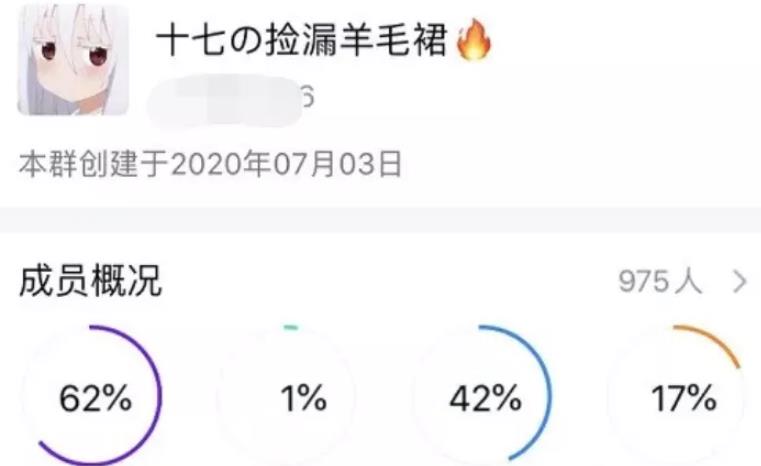Expand member list with the right chevron
Image resolution: width=761 pixels, height=466 pixels.
tap(740, 283)
